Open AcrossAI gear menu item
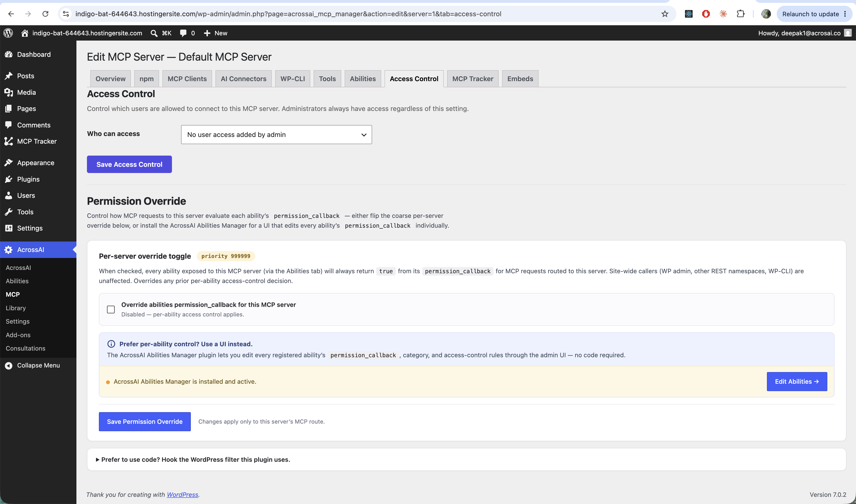 pos(38,250)
